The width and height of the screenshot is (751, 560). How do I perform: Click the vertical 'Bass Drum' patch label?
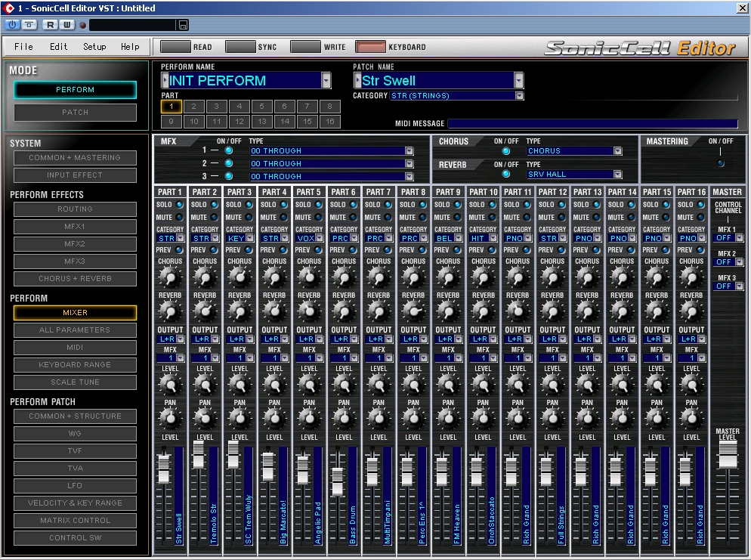pyautogui.click(x=353, y=525)
